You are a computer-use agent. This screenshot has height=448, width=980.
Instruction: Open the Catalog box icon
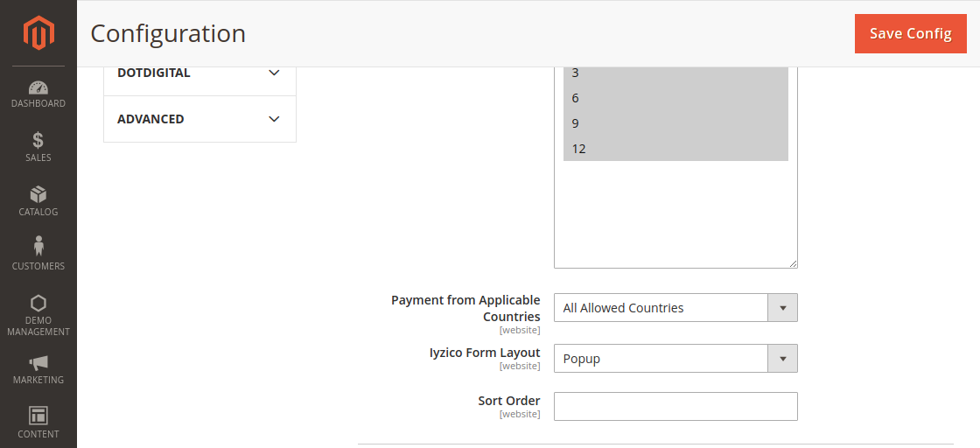(38, 195)
